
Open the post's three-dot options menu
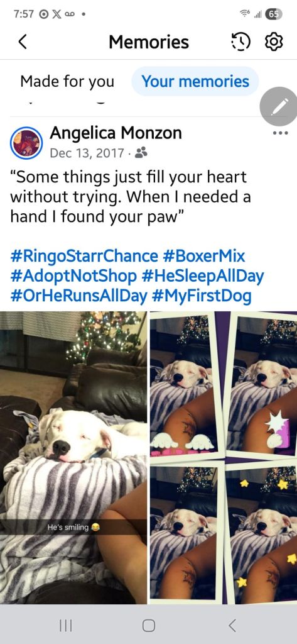point(281,133)
